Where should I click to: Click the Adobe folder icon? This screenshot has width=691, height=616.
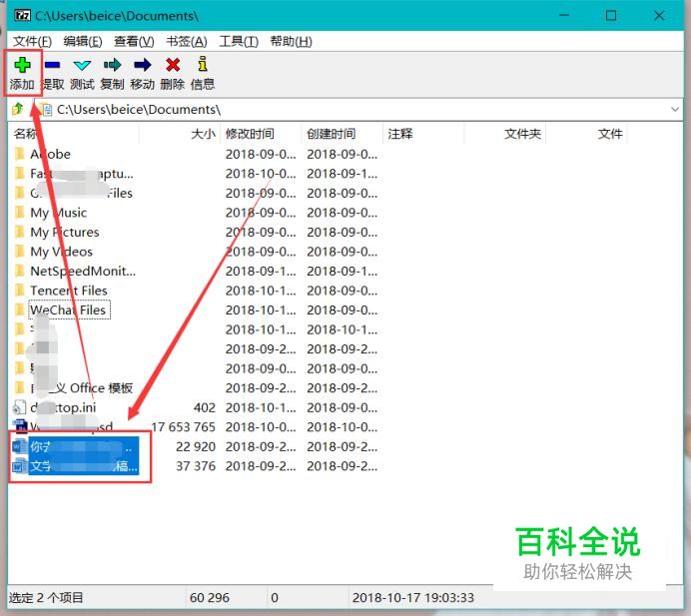(20, 154)
